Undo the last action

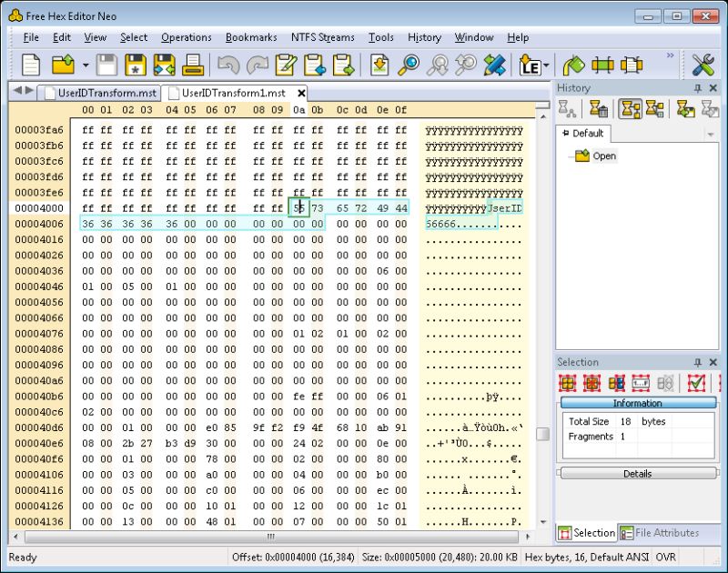(x=228, y=65)
